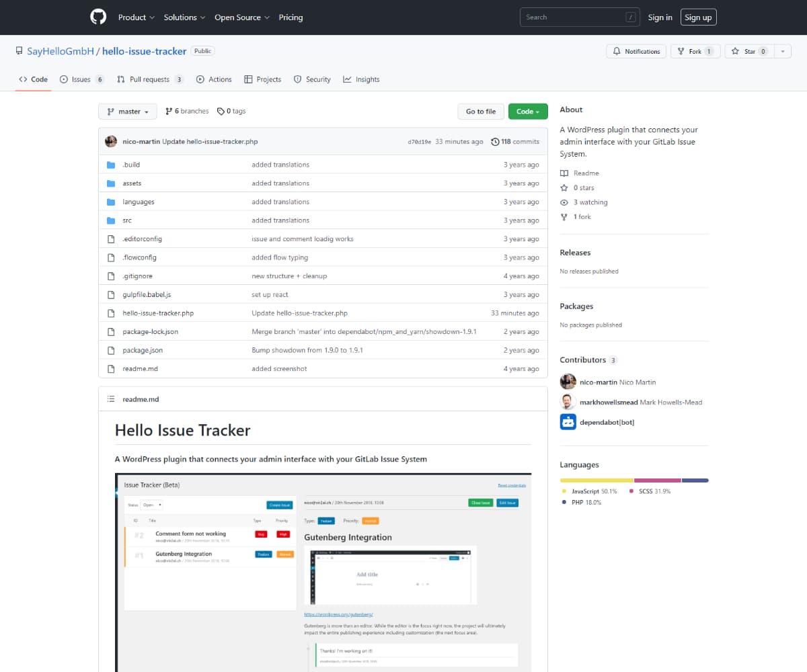The image size is (807, 672).
Task: Click the Fork button
Action: tap(695, 52)
